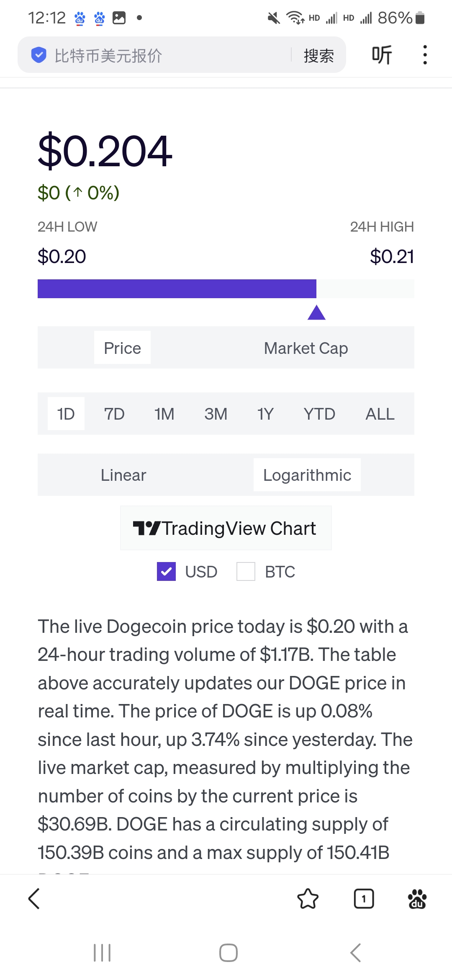Select the Logarithmic scale option
Viewport: 452px width, 980px height.
click(x=307, y=475)
